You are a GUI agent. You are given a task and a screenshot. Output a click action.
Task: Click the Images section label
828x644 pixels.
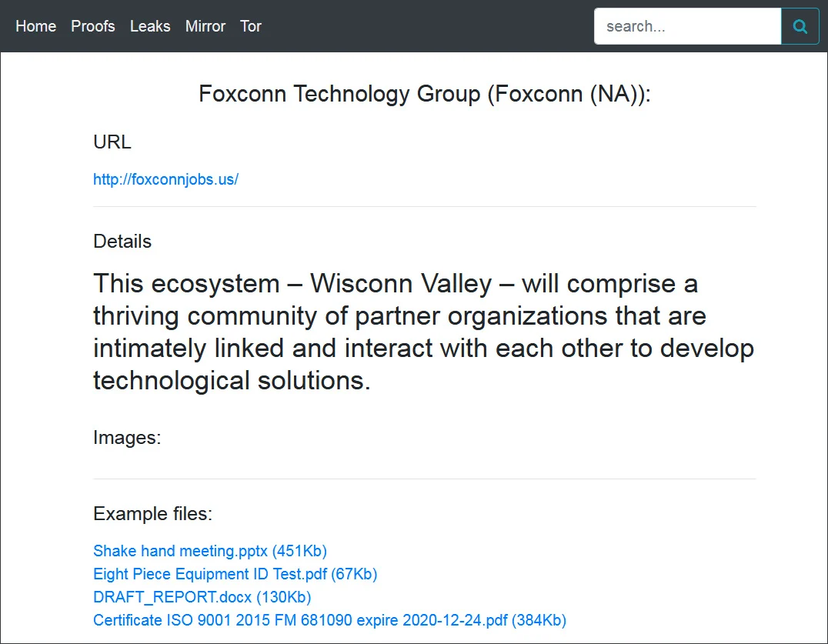(127, 438)
